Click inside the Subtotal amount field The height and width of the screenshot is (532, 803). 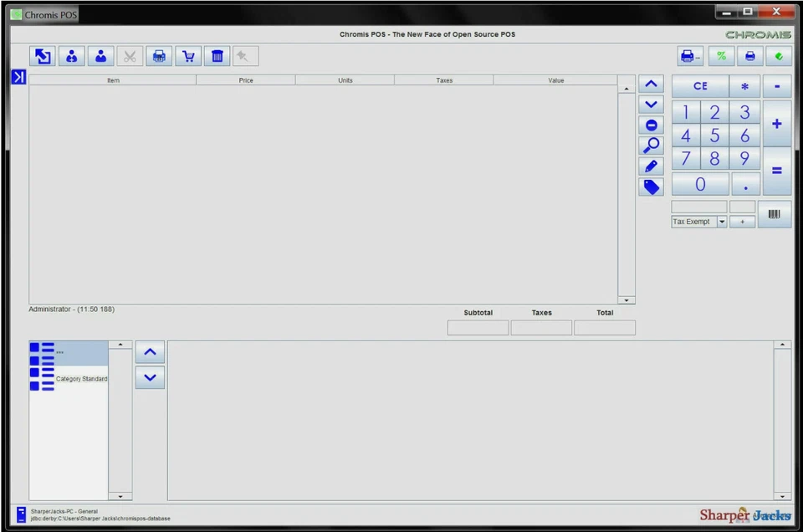coord(478,327)
